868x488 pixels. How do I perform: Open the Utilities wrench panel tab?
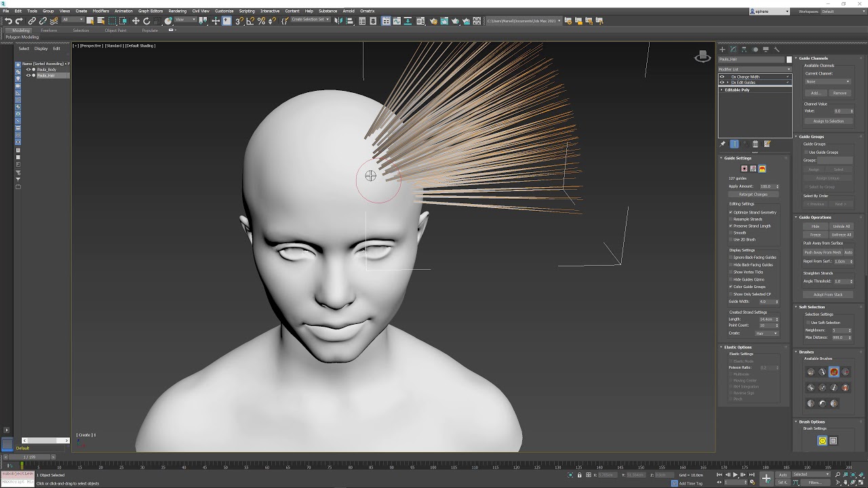776,49
